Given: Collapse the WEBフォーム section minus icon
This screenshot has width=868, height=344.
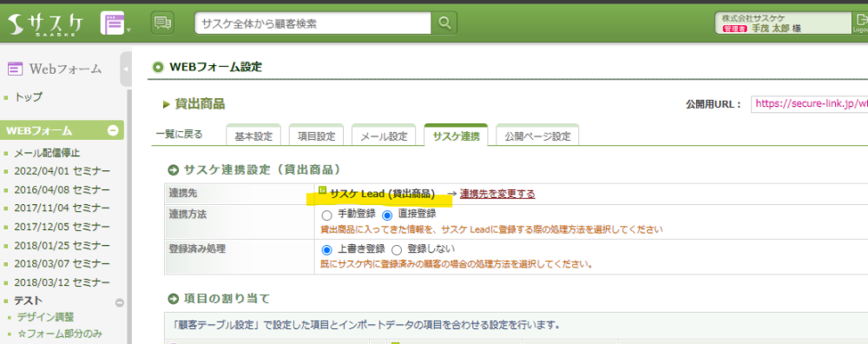Looking at the screenshot, I should [113, 130].
